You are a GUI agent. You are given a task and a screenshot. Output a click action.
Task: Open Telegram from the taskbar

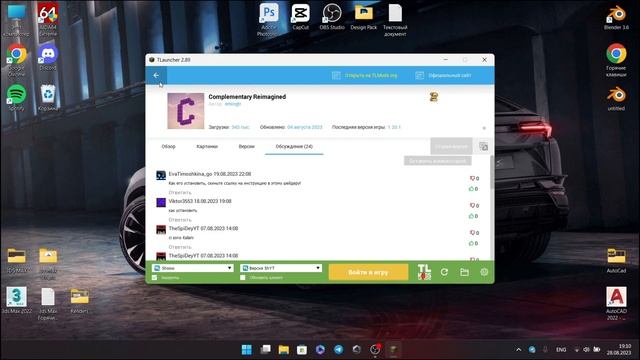338,349
